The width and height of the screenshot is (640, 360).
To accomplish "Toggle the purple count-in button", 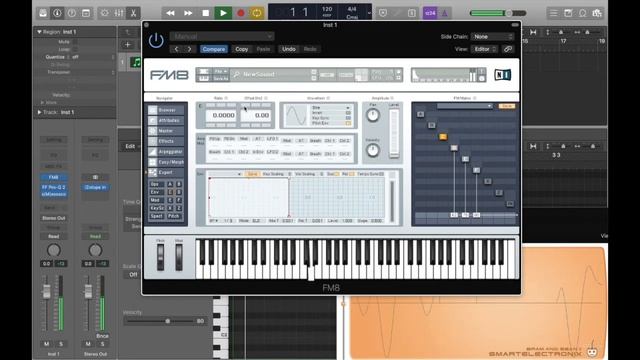I will [x=430, y=13].
